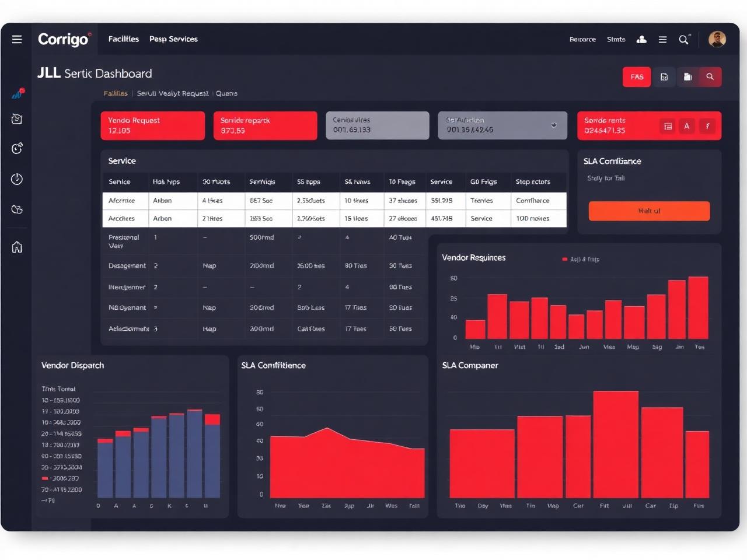Click the SLA Comfiance panel title

click(x=612, y=162)
